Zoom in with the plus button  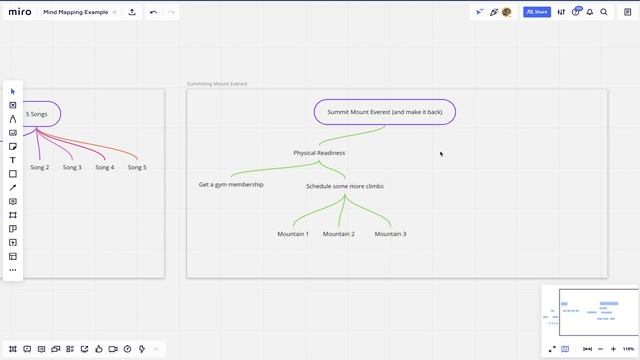pyautogui.click(x=613, y=349)
